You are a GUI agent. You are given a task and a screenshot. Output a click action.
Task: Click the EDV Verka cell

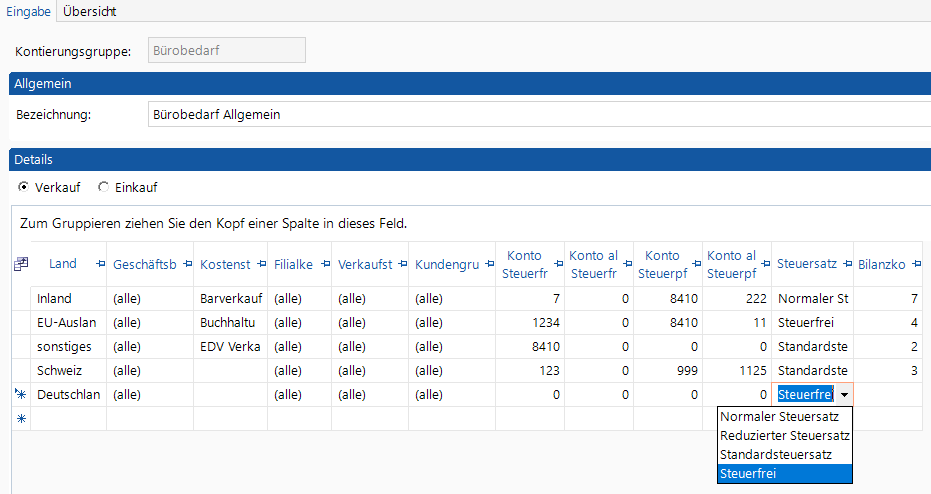click(230, 347)
